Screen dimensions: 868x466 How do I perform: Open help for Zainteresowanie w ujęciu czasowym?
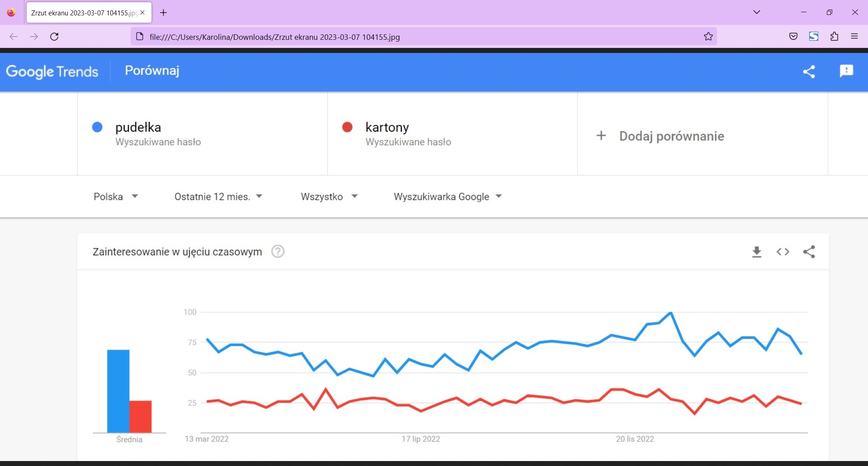(278, 252)
